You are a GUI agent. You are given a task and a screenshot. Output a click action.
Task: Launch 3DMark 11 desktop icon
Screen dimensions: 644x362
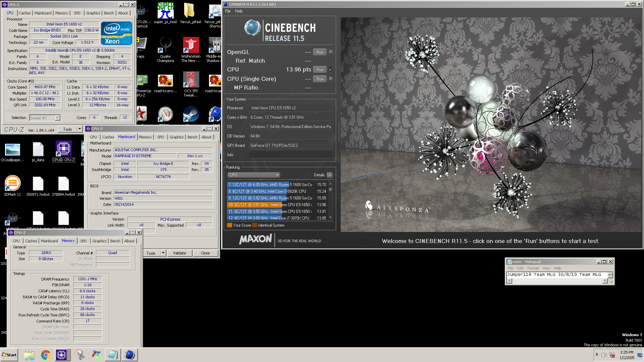12,186
